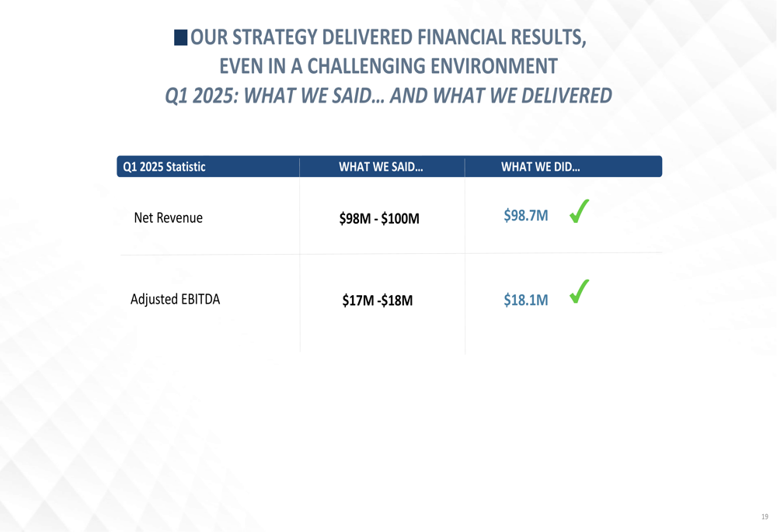Click the '$17M -$18M' guidance cell
This screenshot has height=532, width=777.
pos(377,301)
